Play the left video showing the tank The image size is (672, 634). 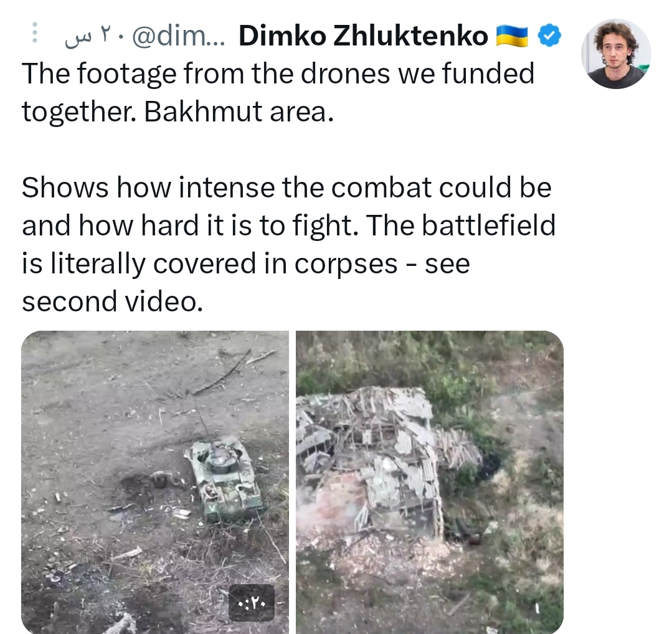tap(155, 482)
